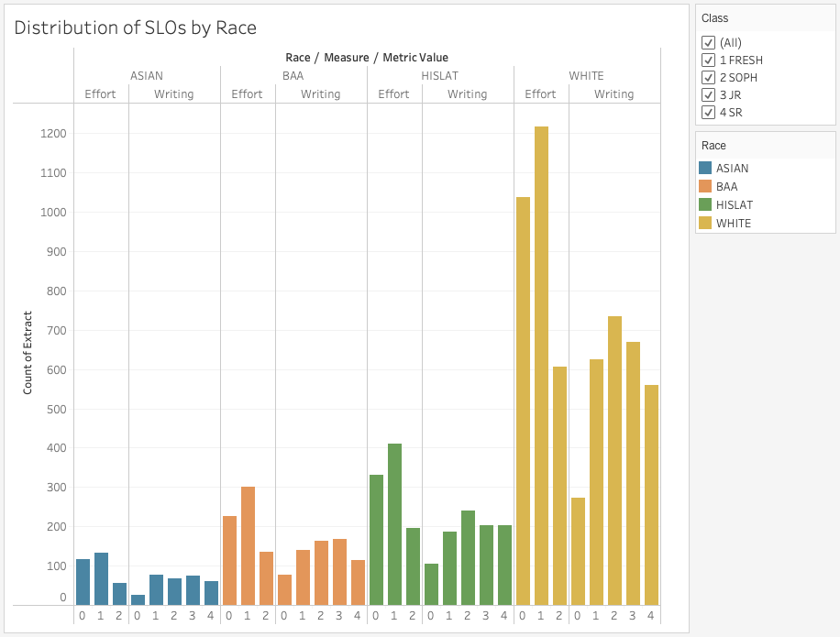Screen dimensions: 840x637
Task: Click the tallest WHITE Effort bar
Action: click(x=541, y=367)
